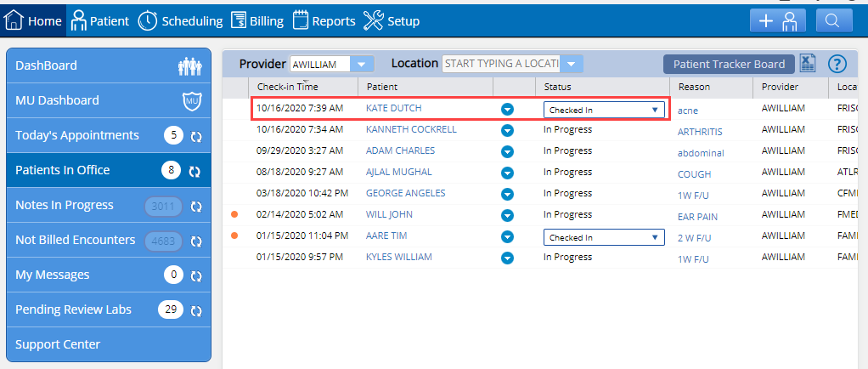Open the Billing menu
868x369 pixels.
tap(257, 21)
